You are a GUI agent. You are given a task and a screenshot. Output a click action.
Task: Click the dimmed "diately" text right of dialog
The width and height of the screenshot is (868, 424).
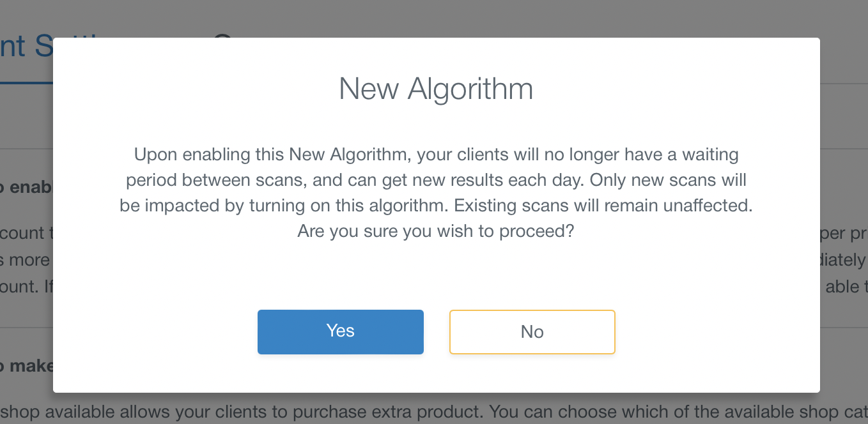844,260
